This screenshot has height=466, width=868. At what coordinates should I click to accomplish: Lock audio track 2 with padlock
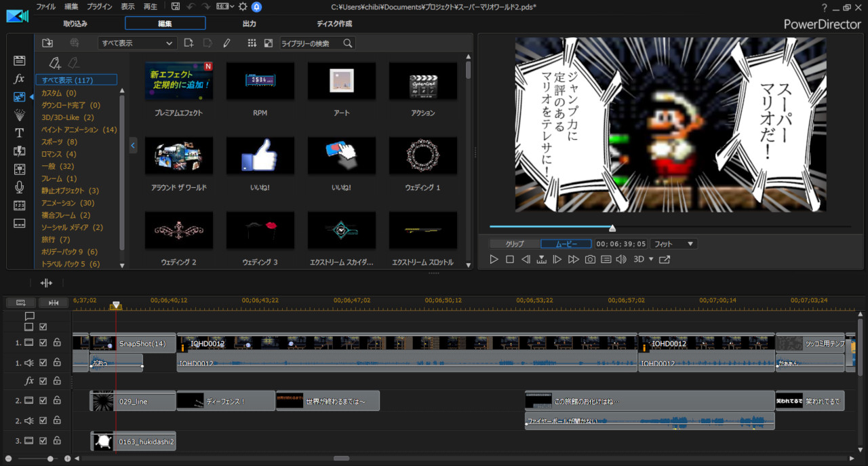coord(57,421)
